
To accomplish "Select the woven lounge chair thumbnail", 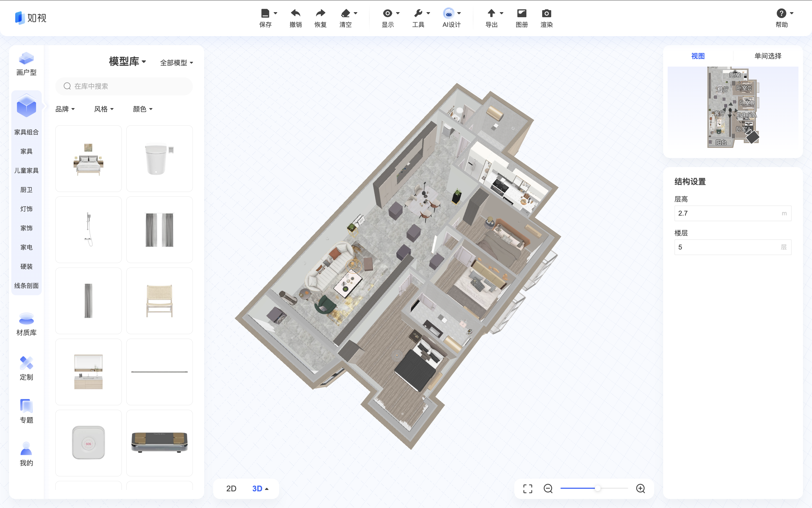I will pos(159,301).
